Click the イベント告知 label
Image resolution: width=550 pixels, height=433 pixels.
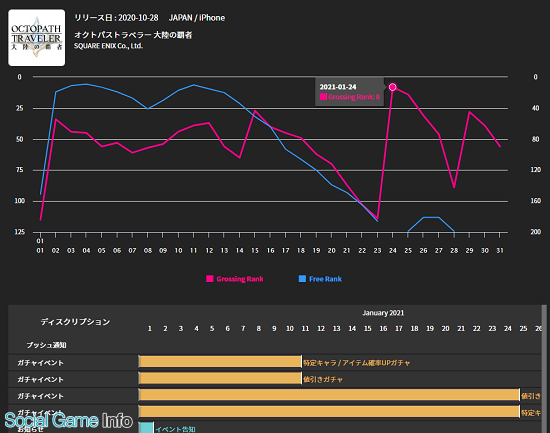(x=175, y=429)
